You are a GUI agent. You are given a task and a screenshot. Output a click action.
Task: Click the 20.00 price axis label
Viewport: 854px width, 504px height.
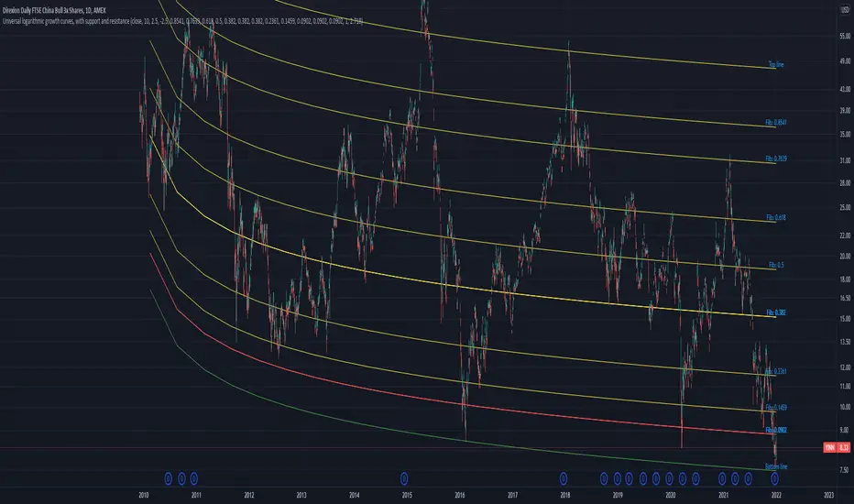click(x=845, y=256)
